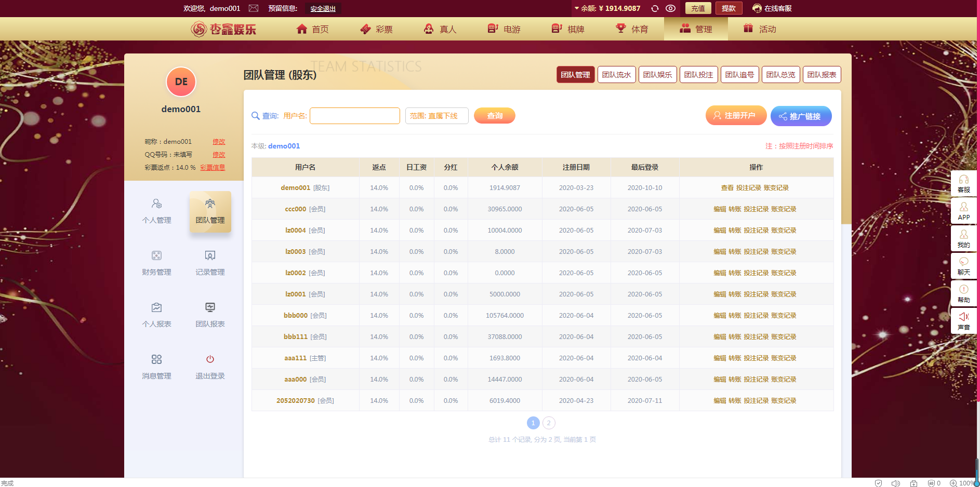Click the 提款 withdraw button
Viewport: 980px width, 487px height.
729,8
